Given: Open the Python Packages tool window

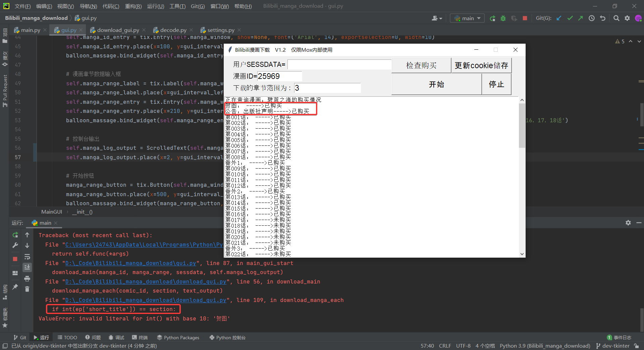Looking at the screenshot, I should 178,337.
